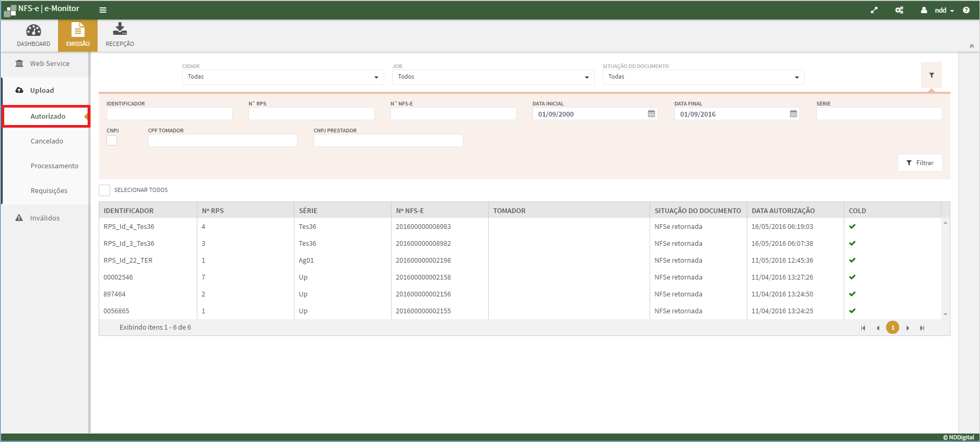Click the fullscreen expand arrows icon
Image resolution: width=980 pixels, height=442 pixels.
874,10
